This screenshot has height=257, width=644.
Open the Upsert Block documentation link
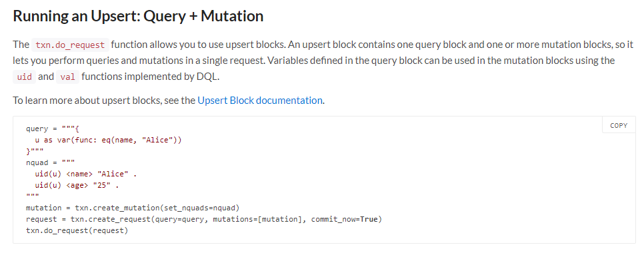click(260, 101)
